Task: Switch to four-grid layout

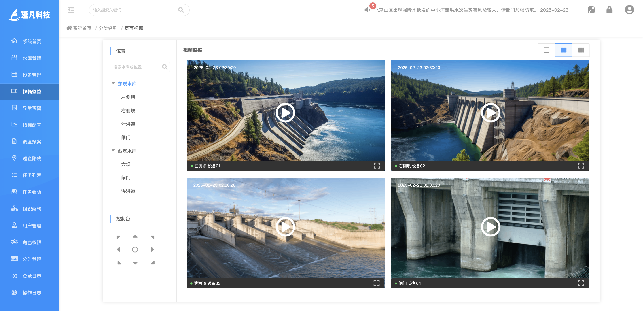Action: (563, 50)
